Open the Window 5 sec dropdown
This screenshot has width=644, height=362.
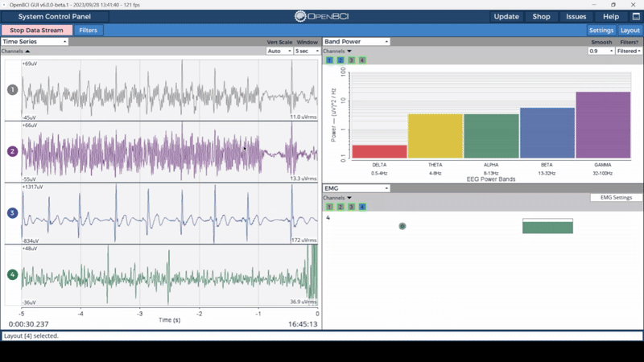click(307, 51)
